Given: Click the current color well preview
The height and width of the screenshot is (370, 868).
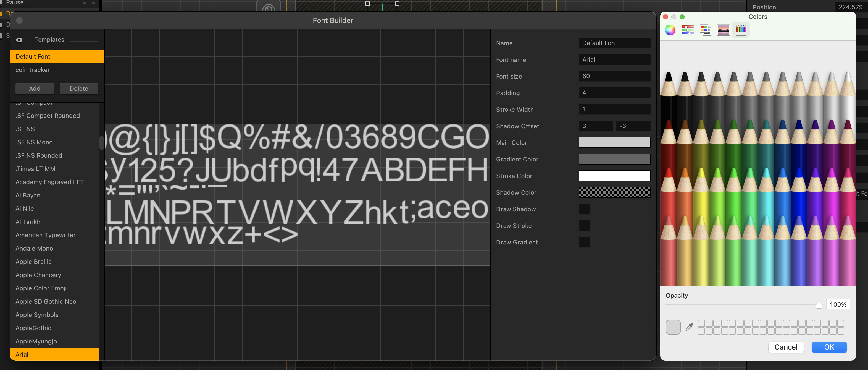Looking at the screenshot, I should click(673, 327).
